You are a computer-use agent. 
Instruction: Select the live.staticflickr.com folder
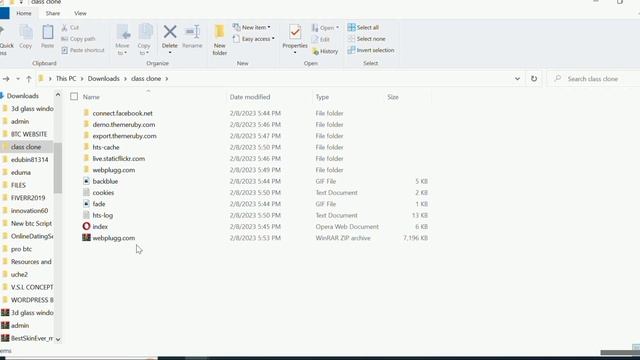(119, 158)
